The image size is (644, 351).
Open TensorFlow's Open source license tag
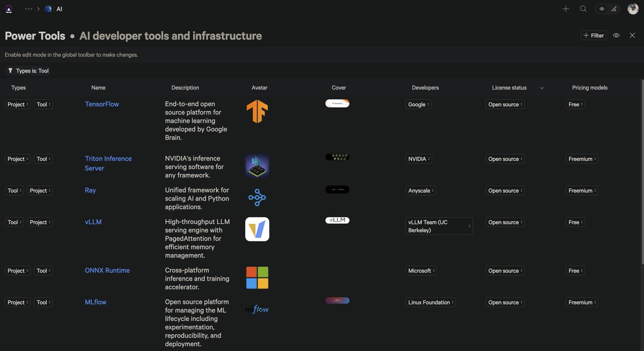tap(505, 105)
